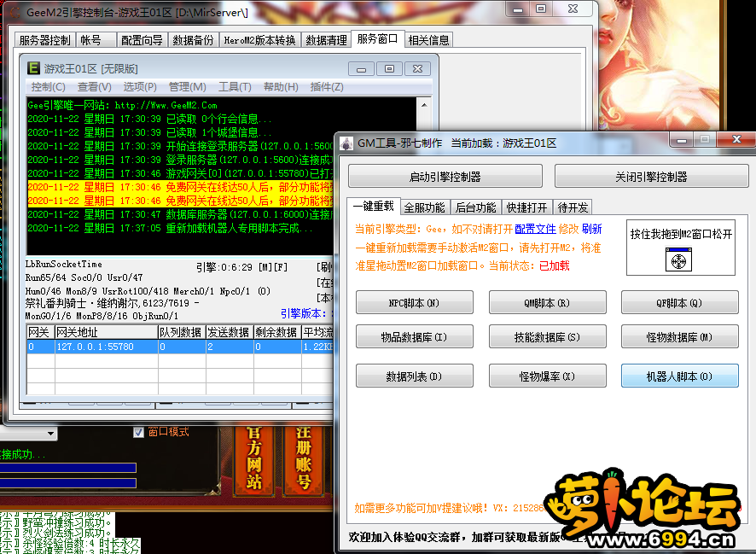Open the 选项(P) menu
The width and height of the screenshot is (756, 554).
tap(140, 87)
